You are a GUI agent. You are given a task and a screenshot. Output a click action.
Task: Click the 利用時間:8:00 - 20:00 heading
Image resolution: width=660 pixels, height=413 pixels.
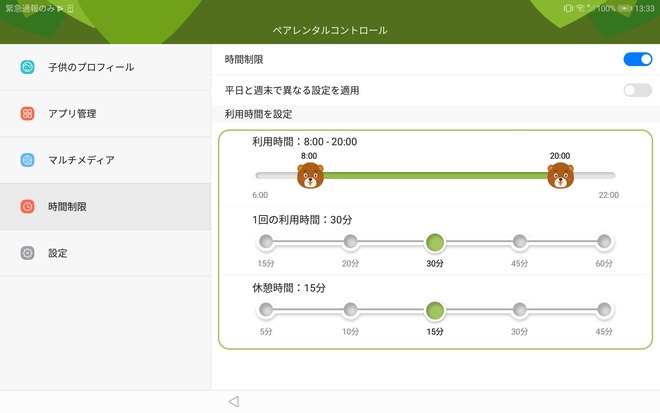[x=304, y=141]
